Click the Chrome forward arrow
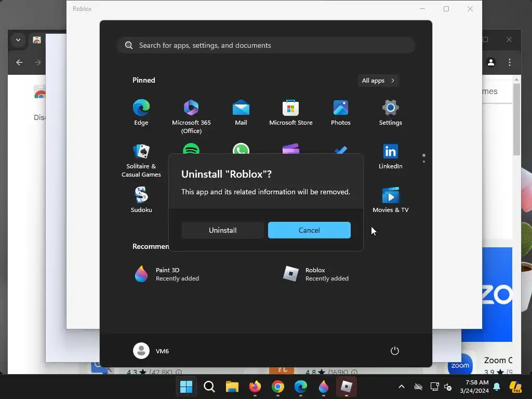Image resolution: width=532 pixels, height=399 pixels. (x=37, y=62)
